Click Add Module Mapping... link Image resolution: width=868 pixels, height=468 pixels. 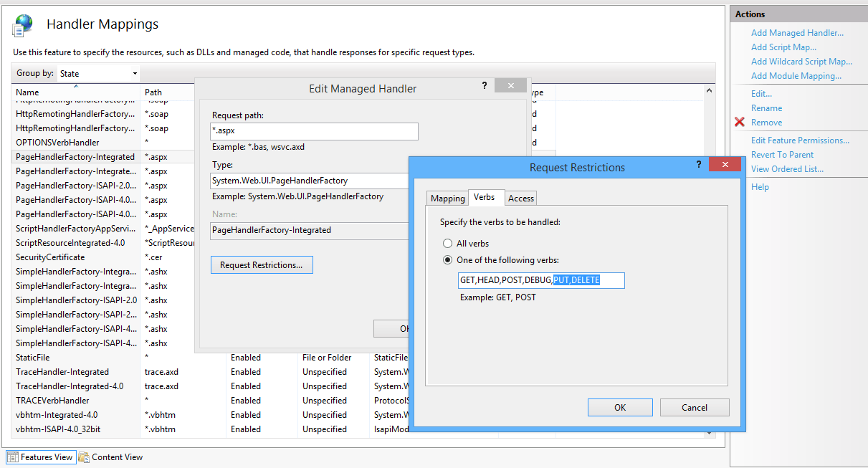[796, 76]
